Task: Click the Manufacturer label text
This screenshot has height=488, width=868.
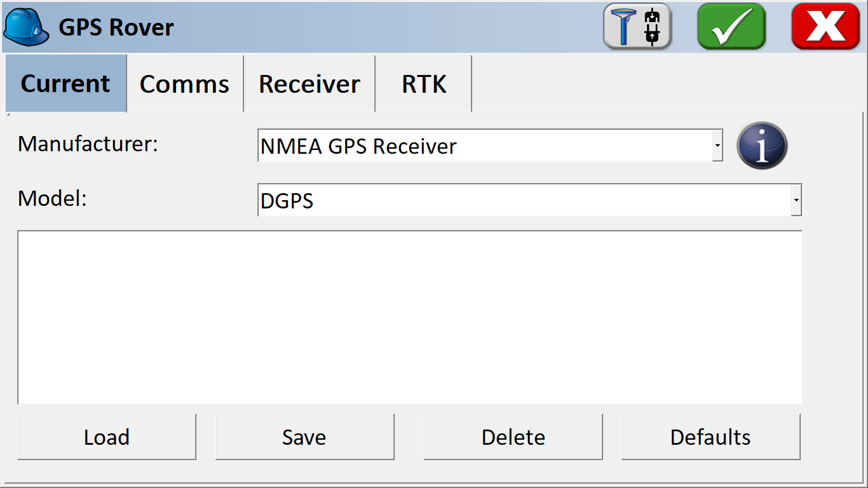Action: (x=88, y=144)
